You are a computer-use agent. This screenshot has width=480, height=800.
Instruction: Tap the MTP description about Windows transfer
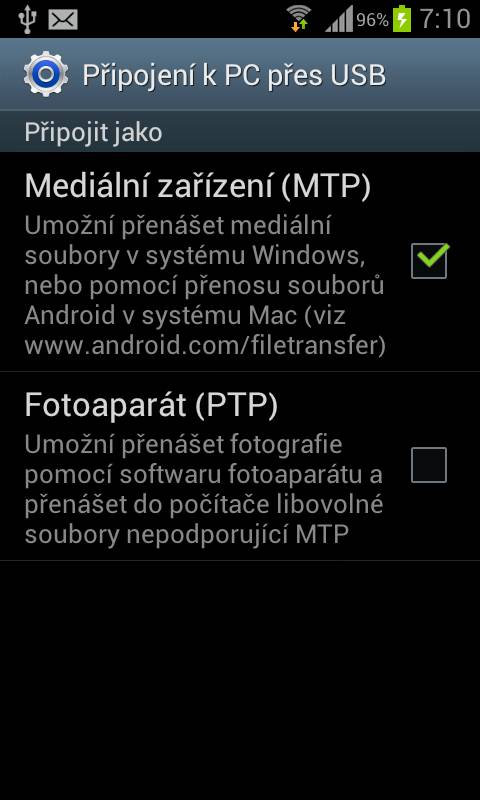point(205,286)
